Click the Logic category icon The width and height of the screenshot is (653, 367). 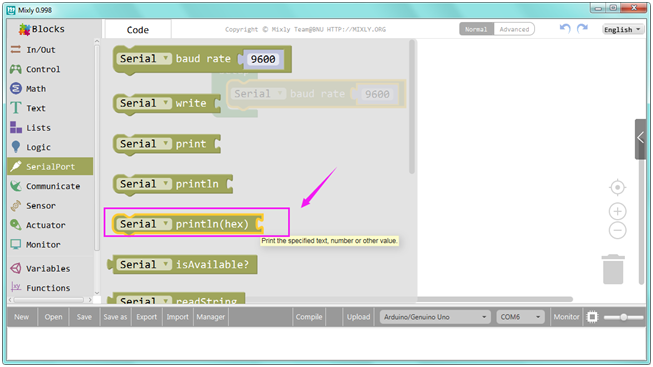[15, 147]
